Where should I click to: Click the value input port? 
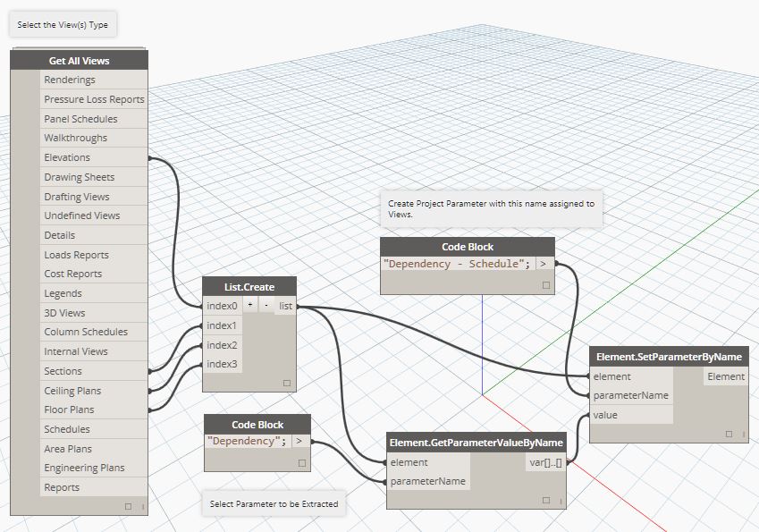click(631, 415)
